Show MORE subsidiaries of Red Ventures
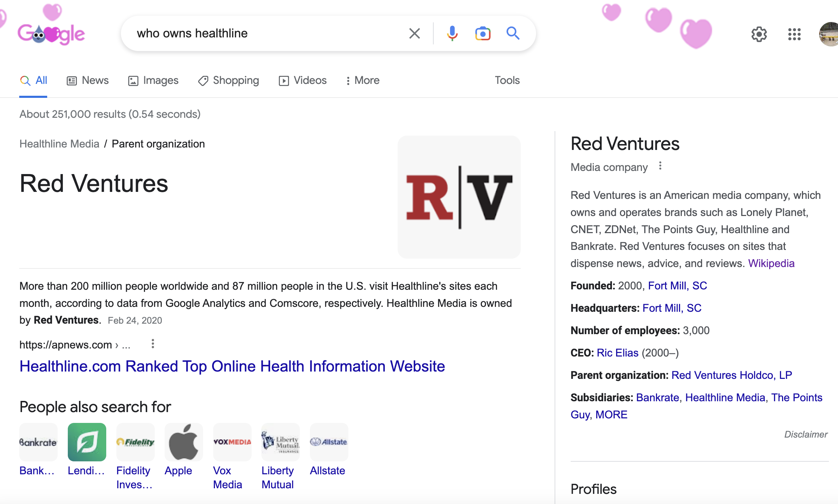Screen dimensions: 838x504 611,415
